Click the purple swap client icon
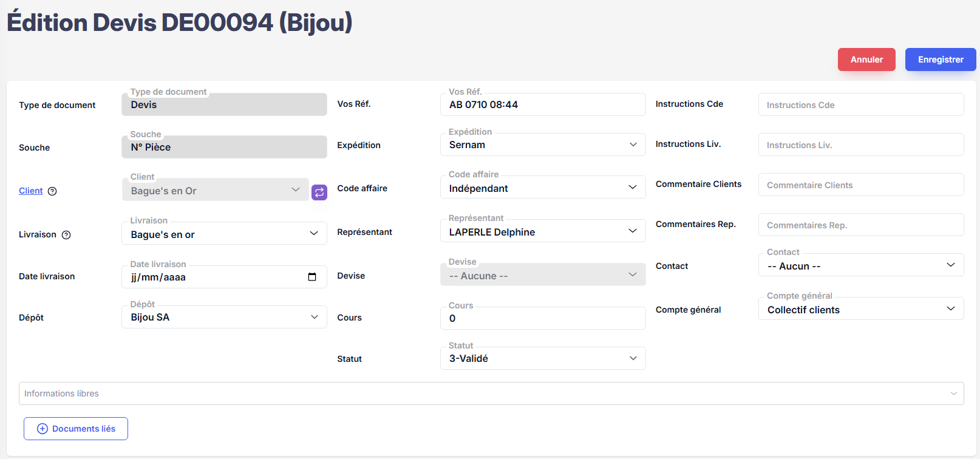 click(319, 192)
